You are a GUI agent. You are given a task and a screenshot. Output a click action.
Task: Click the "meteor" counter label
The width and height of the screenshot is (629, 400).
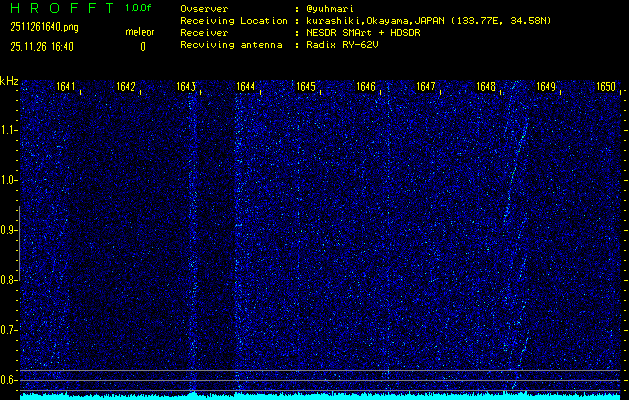click(140, 32)
